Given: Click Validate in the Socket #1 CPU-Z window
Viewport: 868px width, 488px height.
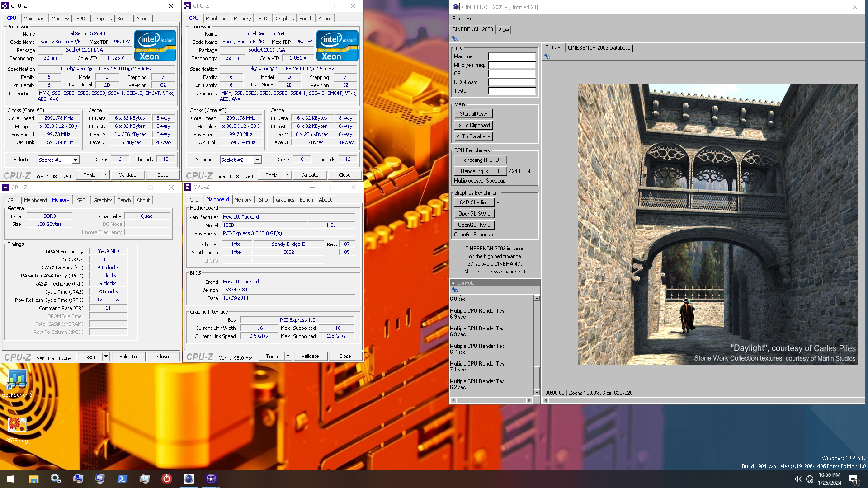Looking at the screenshot, I should (127, 175).
